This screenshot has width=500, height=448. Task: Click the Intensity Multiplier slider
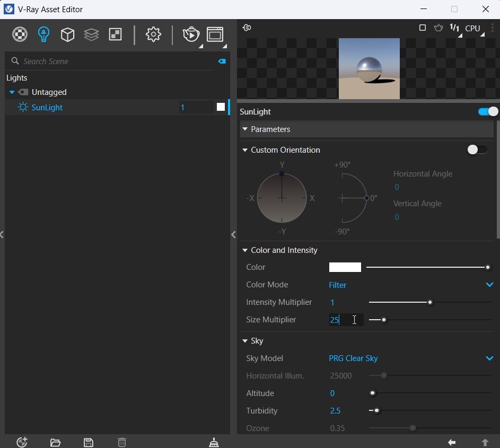tap(429, 302)
